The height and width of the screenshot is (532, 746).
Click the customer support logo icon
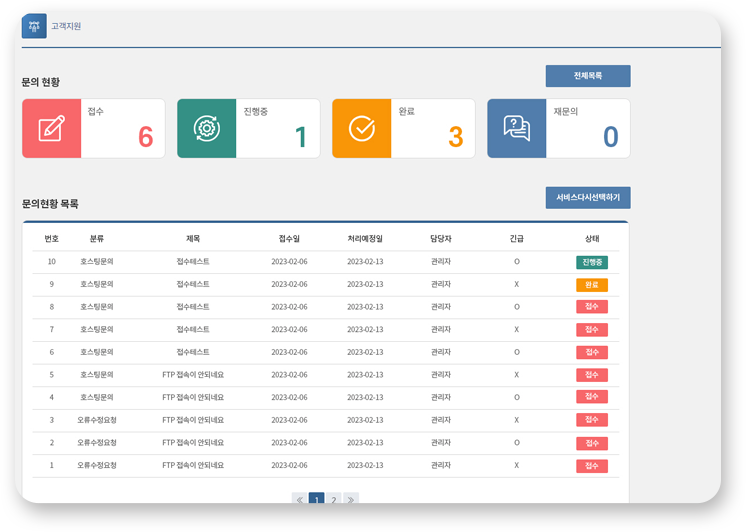click(x=34, y=26)
